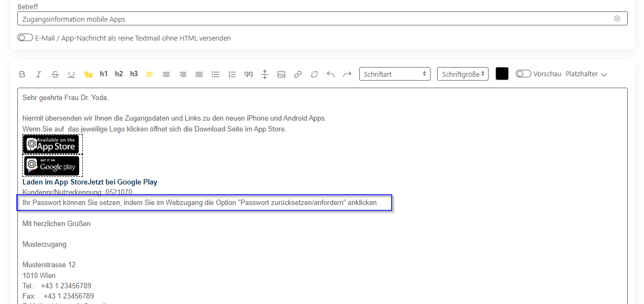Insert a blockquote

pyautogui.click(x=249, y=74)
